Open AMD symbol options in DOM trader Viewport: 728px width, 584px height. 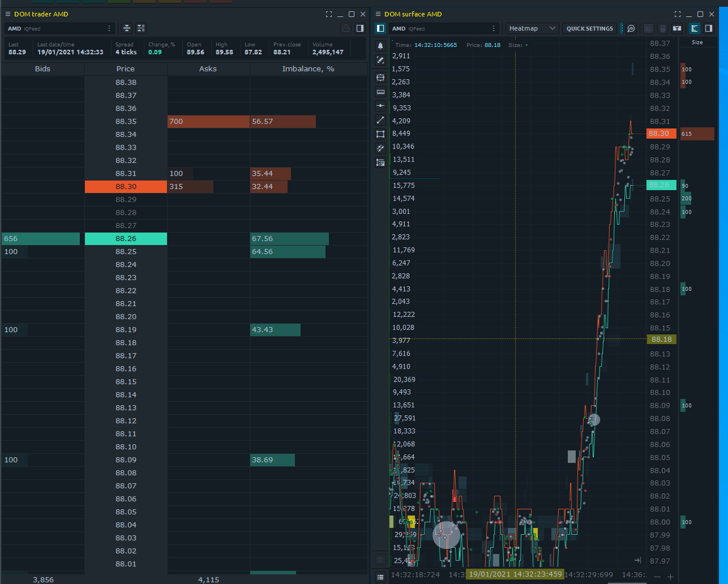pos(109,28)
